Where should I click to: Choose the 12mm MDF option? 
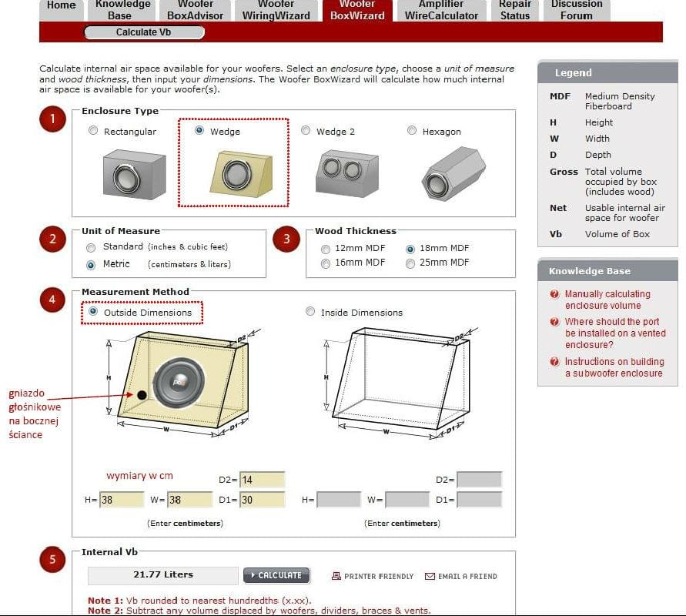pos(326,249)
